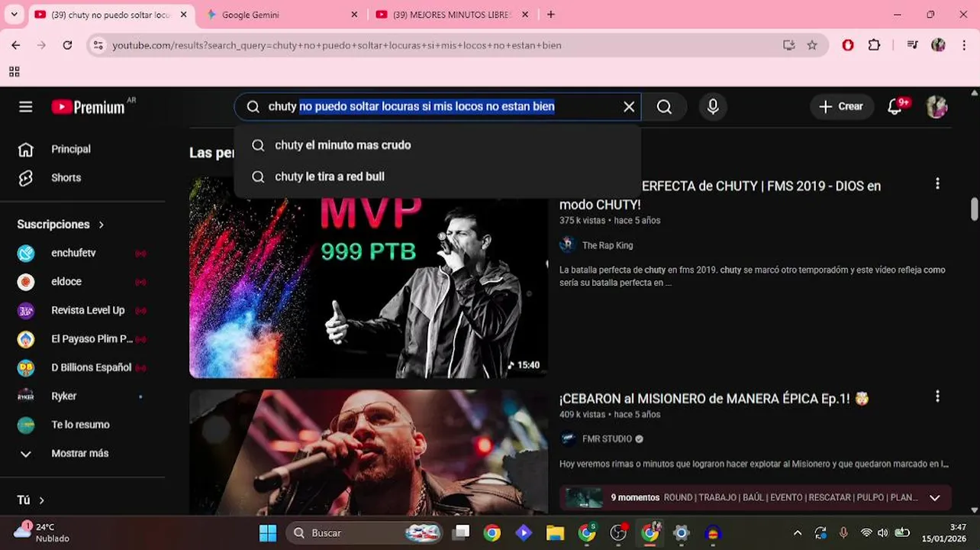View site information icon in address bar

coord(98,45)
